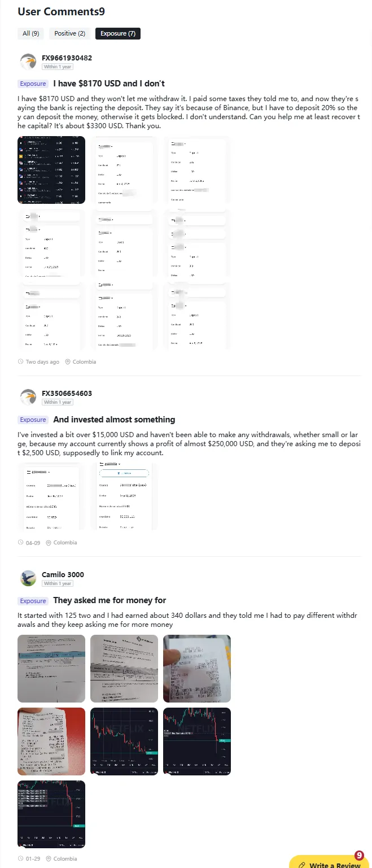Click the Colombia location pin under first comment
Screen dimensions: 372x868
[68, 361]
